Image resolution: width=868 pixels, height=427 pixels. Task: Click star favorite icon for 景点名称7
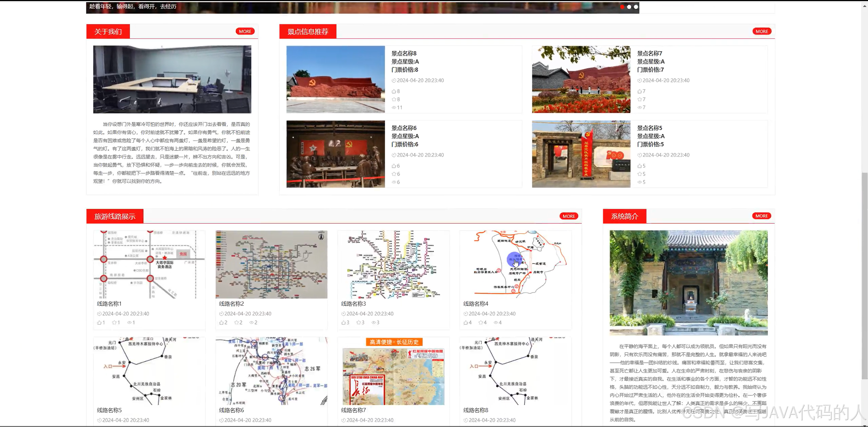click(639, 99)
